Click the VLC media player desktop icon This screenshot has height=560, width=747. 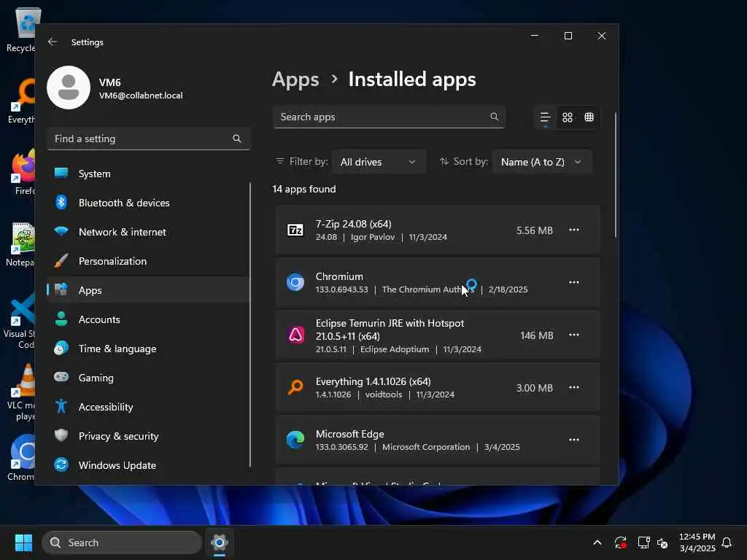point(22,392)
